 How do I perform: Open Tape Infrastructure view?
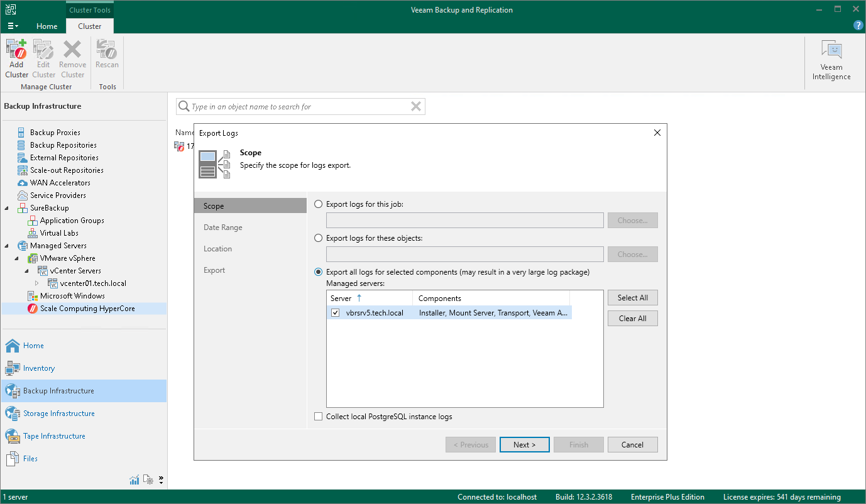point(54,436)
